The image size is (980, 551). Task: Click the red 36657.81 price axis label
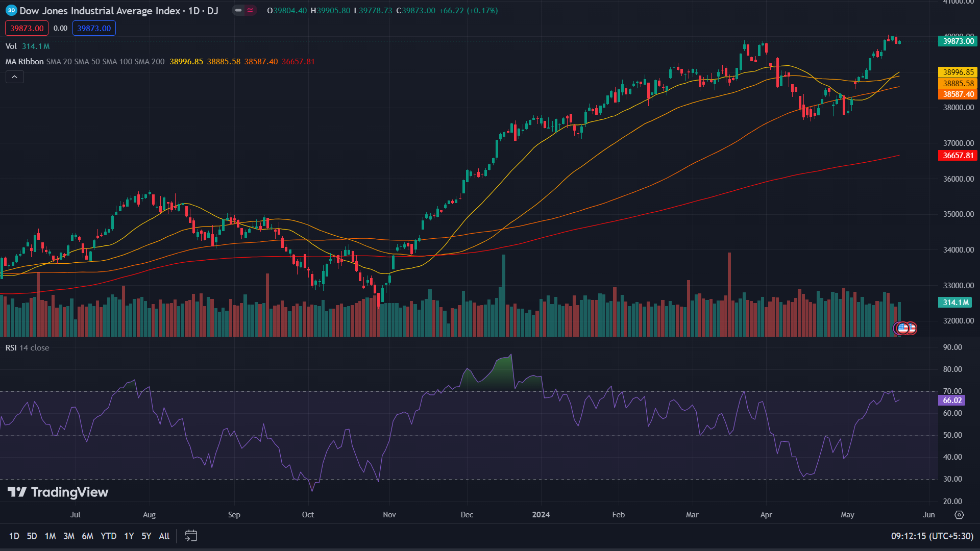(x=958, y=156)
